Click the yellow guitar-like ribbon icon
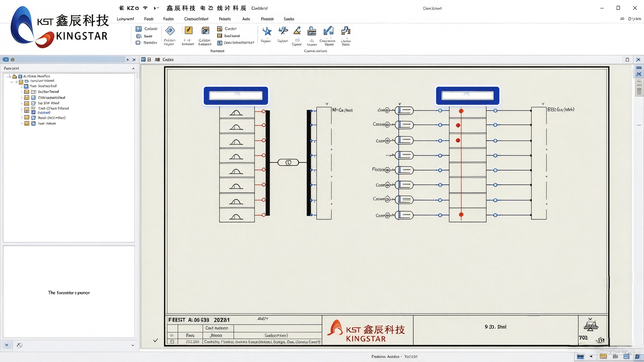 click(x=188, y=30)
